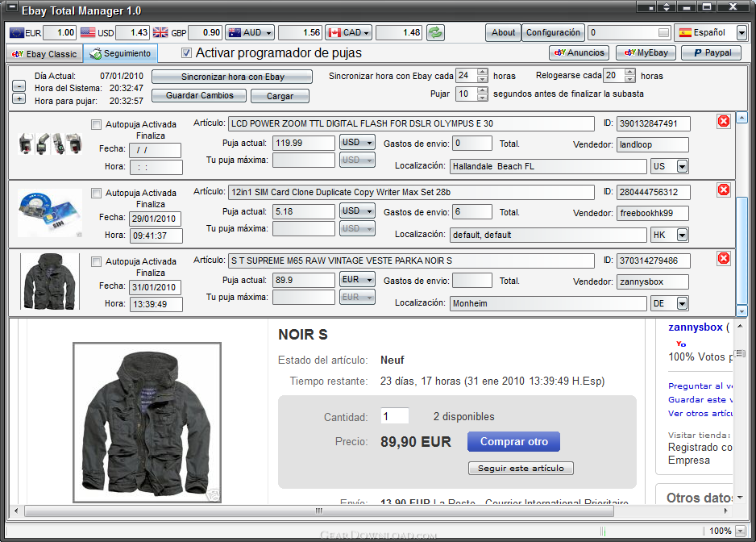Click the large jacket product image
The image size is (756, 542).
(x=147, y=423)
